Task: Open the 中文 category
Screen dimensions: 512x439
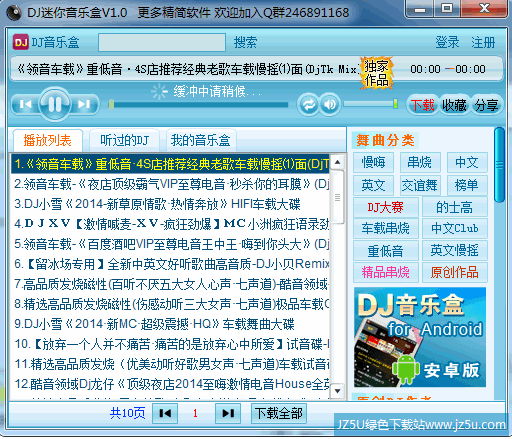Action: tap(467, 162)
